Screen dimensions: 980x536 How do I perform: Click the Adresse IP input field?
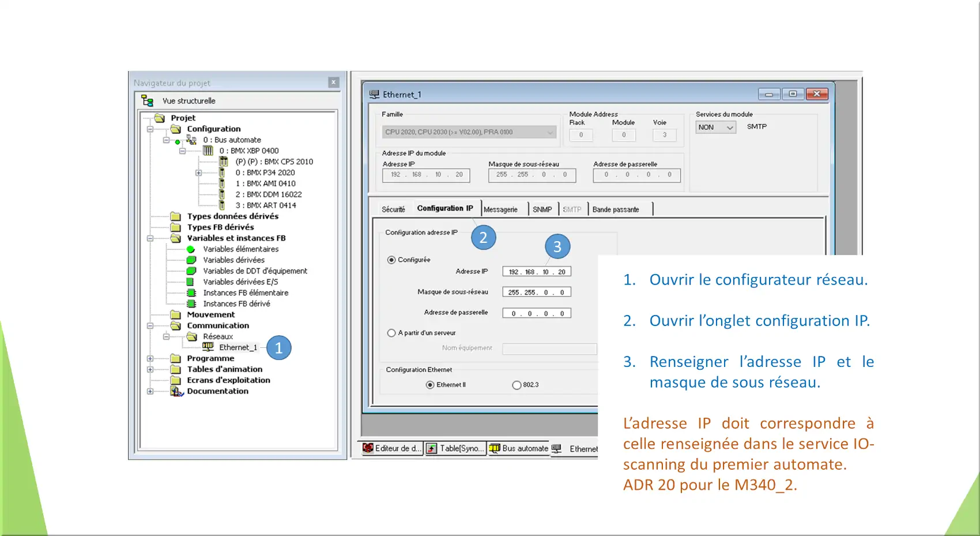tap(537, 272)
